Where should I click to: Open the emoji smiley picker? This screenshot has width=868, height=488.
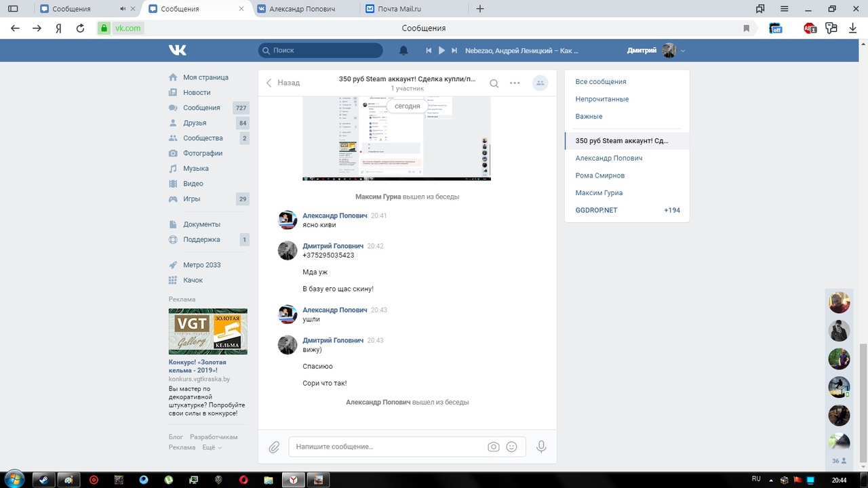tap(512, 447)
